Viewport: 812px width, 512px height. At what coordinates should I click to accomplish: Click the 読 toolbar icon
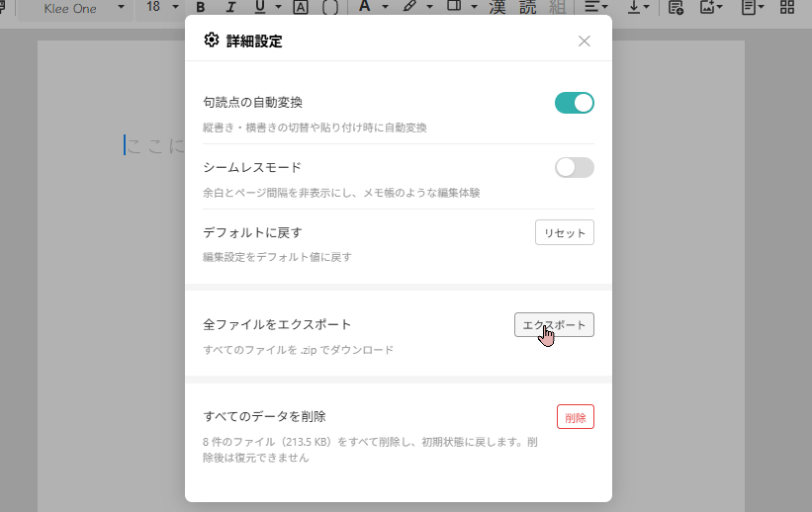coord(528,7)
